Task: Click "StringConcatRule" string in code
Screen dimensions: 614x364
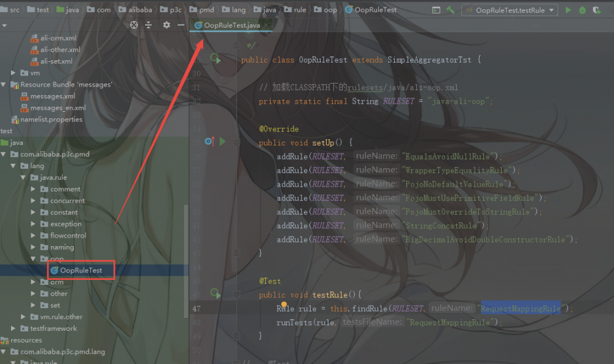Action: coord(443,226)
